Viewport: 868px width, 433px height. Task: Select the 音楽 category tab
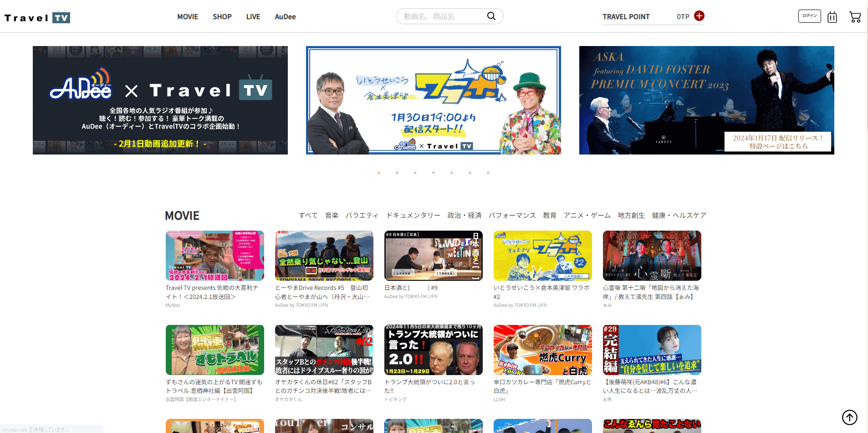click(332, 215)
